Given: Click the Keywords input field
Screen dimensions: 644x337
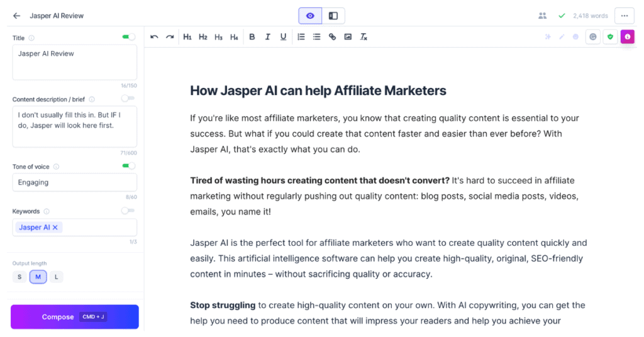Looking at the screenshot, I should [75, 228].
